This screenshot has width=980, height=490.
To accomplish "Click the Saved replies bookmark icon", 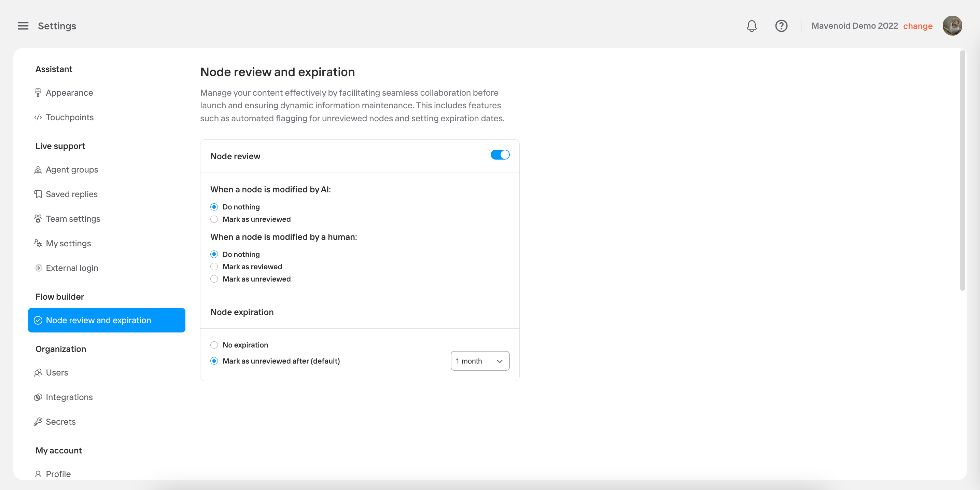I will pyautogui.click(x=38, y=194).
